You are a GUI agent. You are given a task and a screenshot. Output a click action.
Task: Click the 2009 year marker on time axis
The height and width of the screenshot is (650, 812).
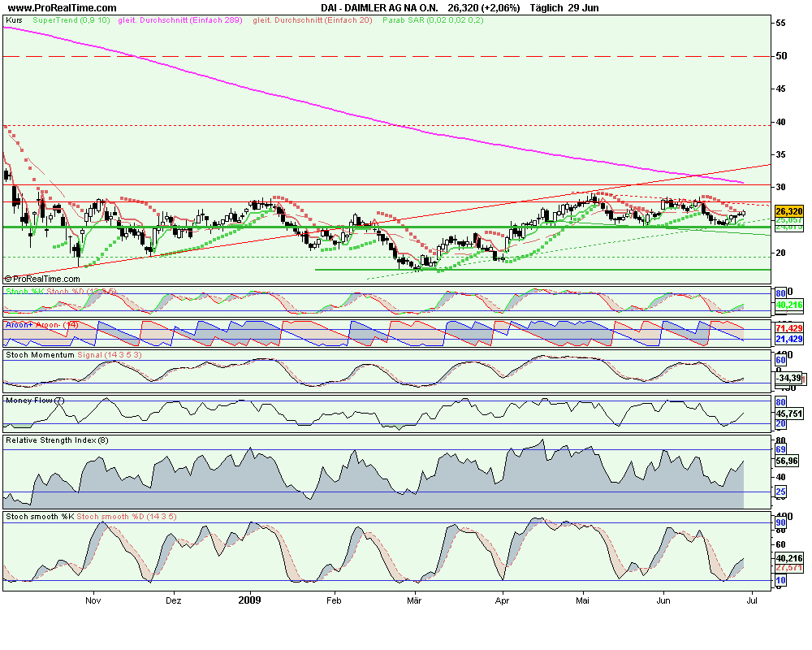250,602
